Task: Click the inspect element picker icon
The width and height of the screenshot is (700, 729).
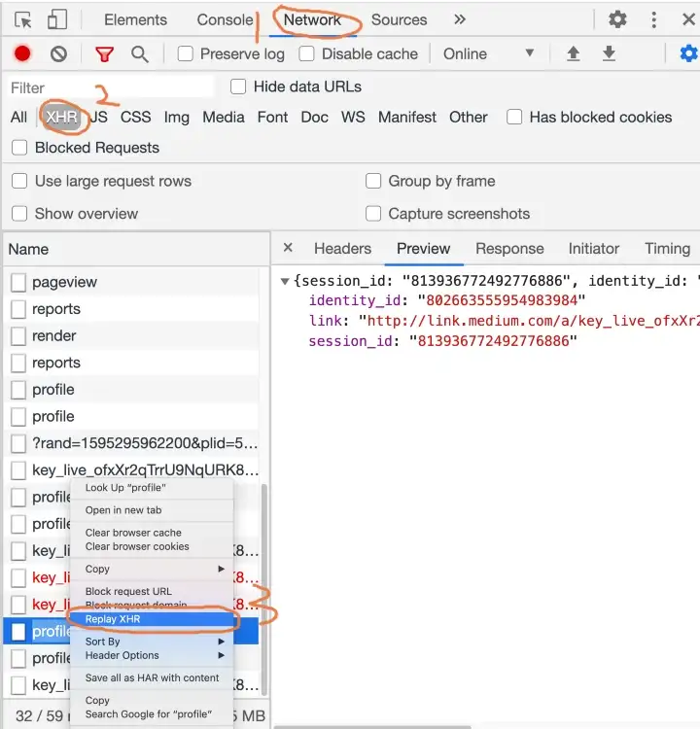Action: coord(23,19)
